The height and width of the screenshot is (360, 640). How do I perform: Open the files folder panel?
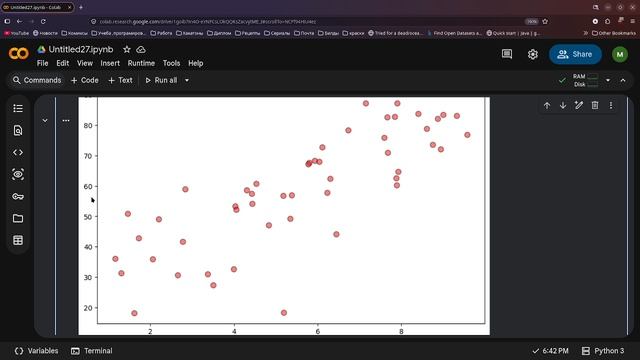pyautogui.click(x=18, y=218)
